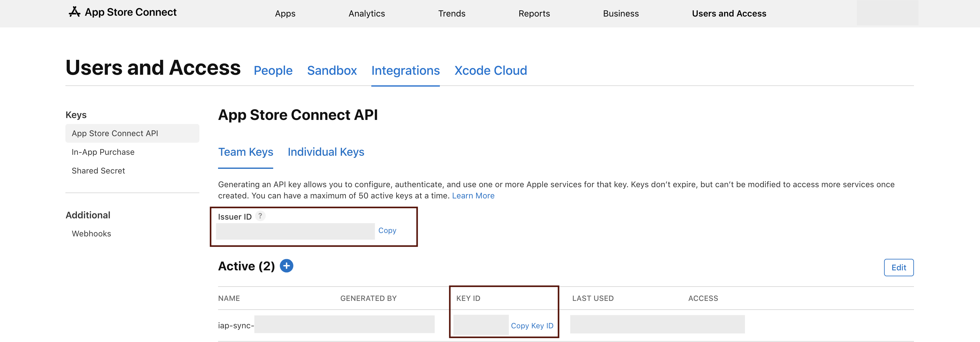
Task: Switch to the Xcode Cloud tab
Action: click(x=490, y=70)
